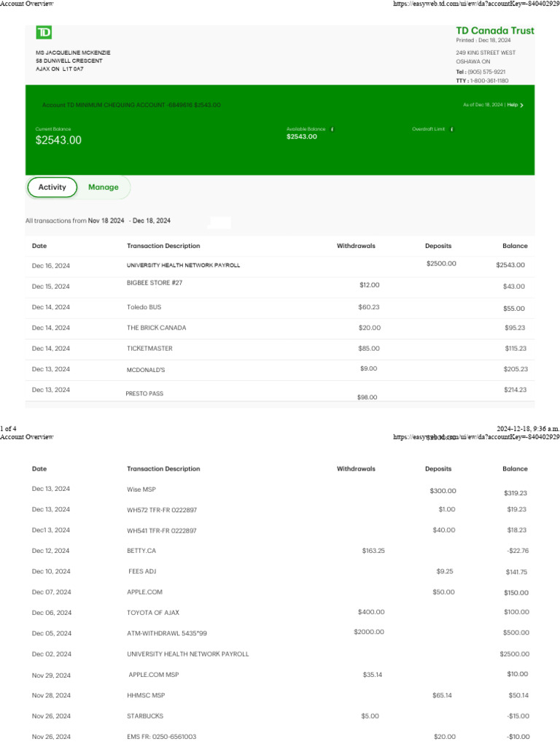Click the first page Transaction Description header
The width and height of the screenshot is (560, 747).
tap(163, 246)
